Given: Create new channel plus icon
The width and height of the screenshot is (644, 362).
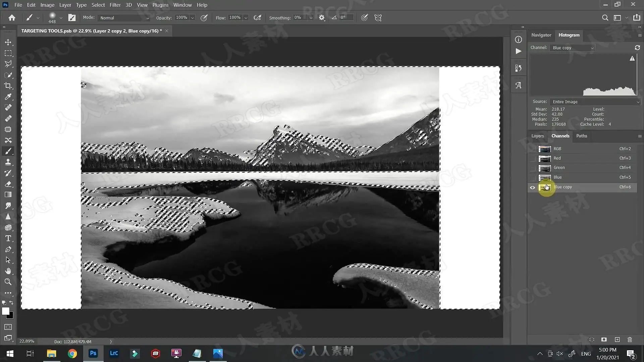Looking at the screenshot, I should point(617,340).
